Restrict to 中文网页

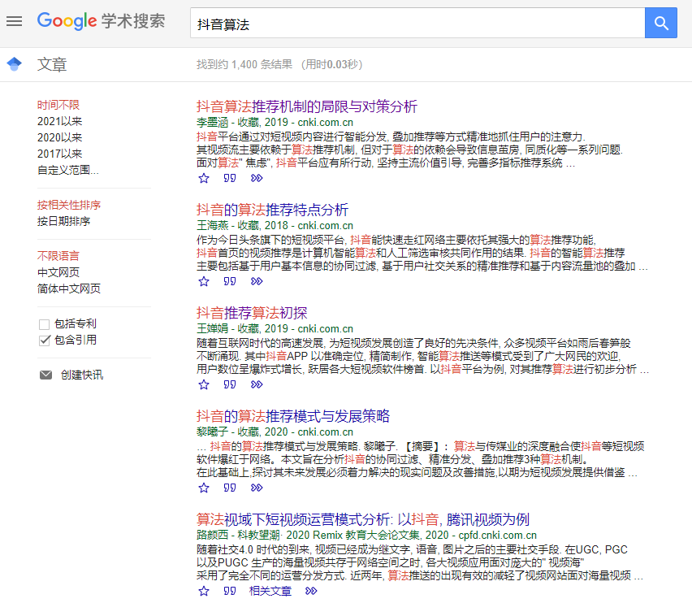[58, 272]
